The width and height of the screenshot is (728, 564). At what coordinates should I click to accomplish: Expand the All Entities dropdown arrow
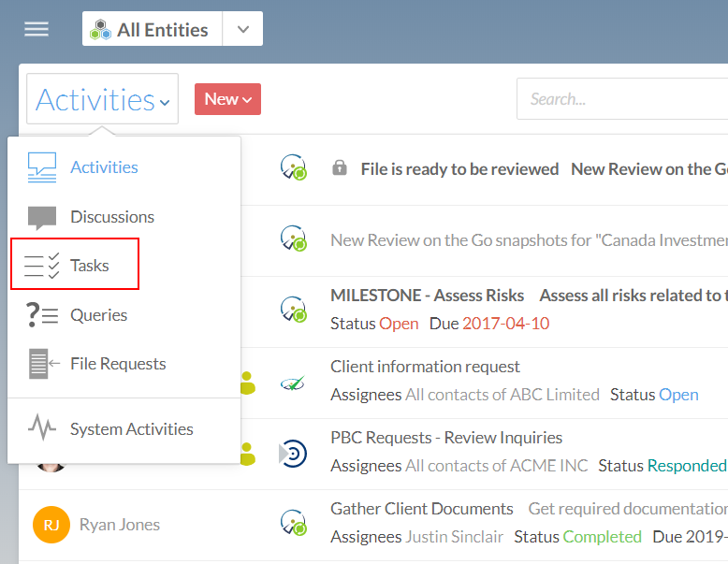click(242, 29)
